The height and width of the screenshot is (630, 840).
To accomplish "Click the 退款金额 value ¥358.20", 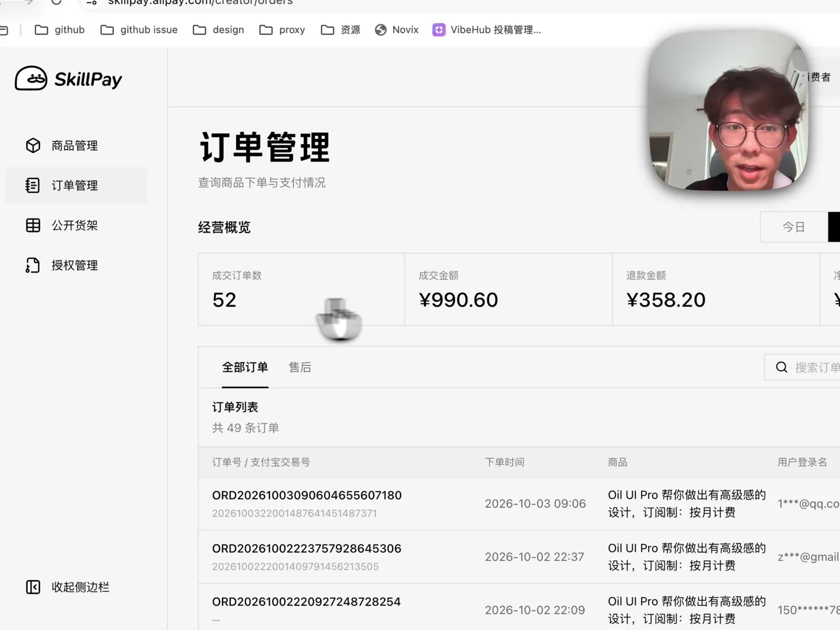I will [666, 300].
